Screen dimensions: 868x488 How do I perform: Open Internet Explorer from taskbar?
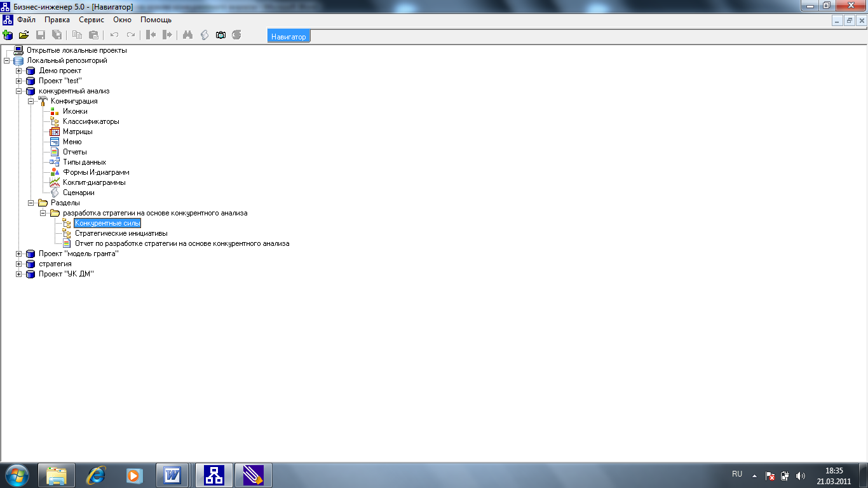click(96, 475)
